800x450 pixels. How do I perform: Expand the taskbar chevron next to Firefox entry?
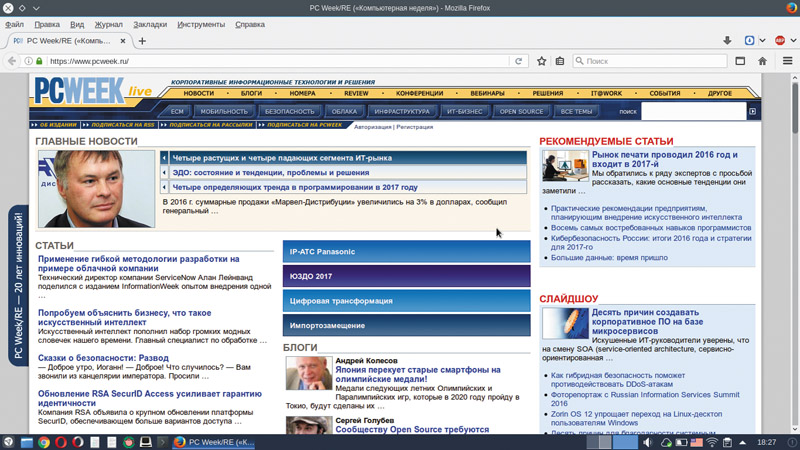pyautogui.click(x=163, y=442)
